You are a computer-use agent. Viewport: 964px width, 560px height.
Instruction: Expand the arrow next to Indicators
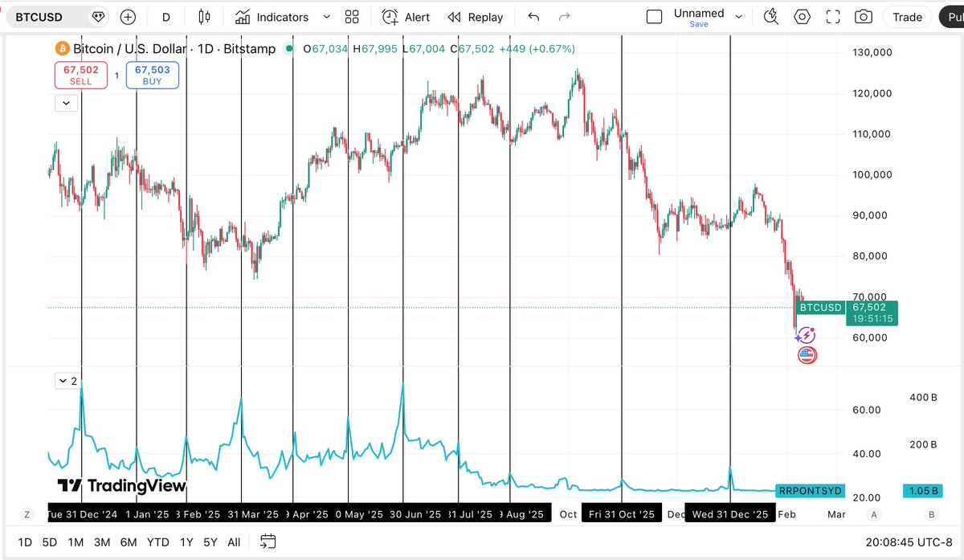point(326,17)
